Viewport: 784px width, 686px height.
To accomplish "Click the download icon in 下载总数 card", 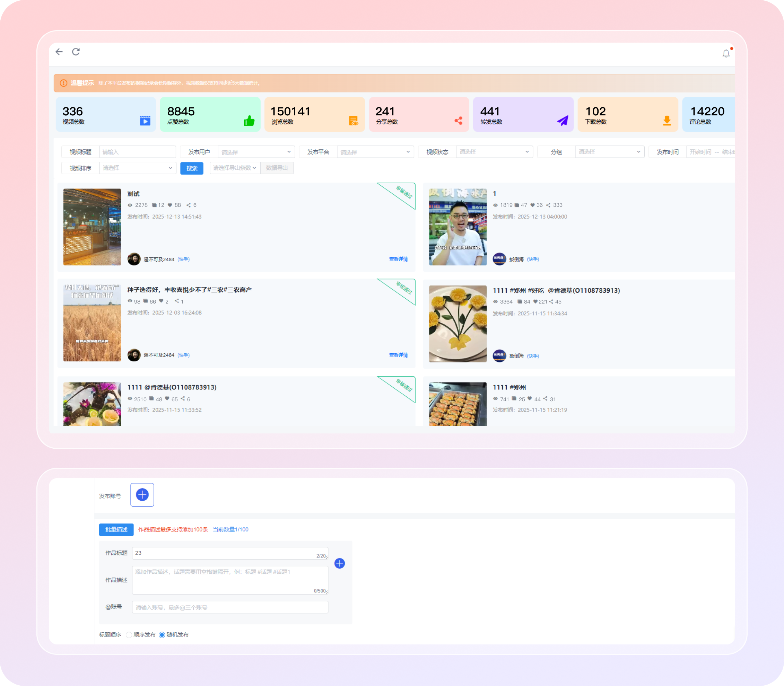I will 667,121.
